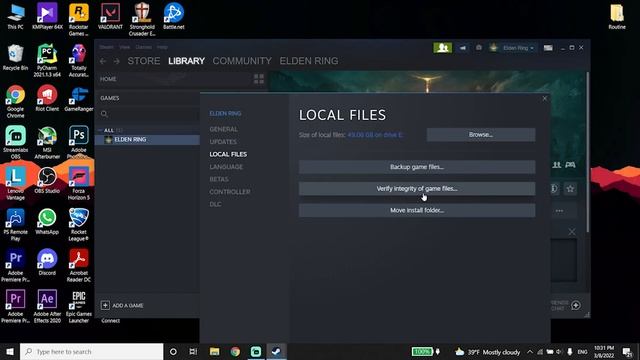Close the Elden Ring properties dialog
This screenshot has height=360, width=640.
tap(544, 98)
